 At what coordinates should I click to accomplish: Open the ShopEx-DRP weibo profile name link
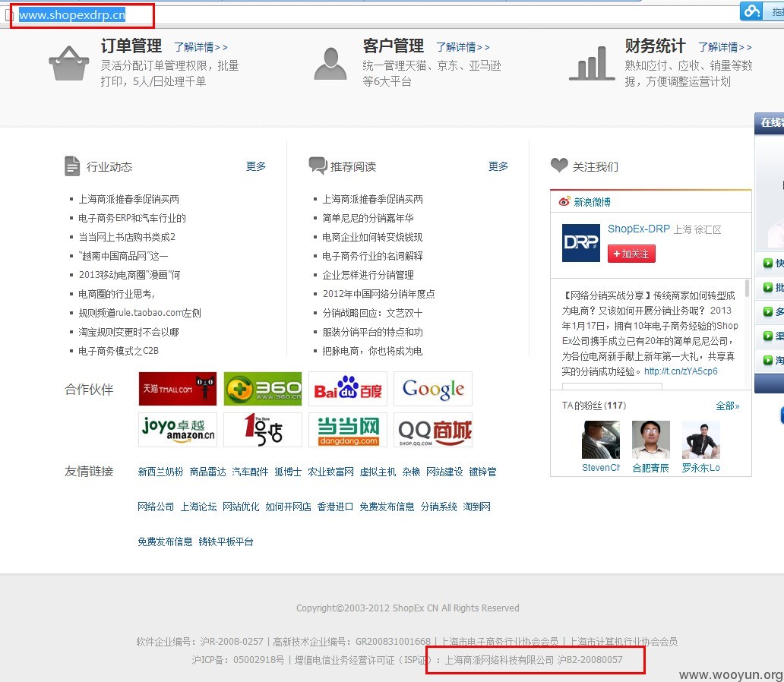point(638,229)
